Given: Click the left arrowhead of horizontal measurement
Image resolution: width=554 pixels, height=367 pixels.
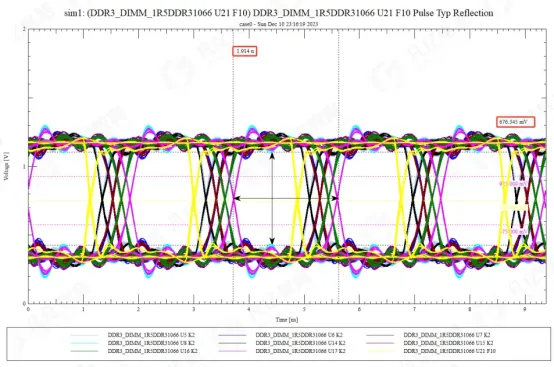Looking at the screenshot, I should 237,199.
